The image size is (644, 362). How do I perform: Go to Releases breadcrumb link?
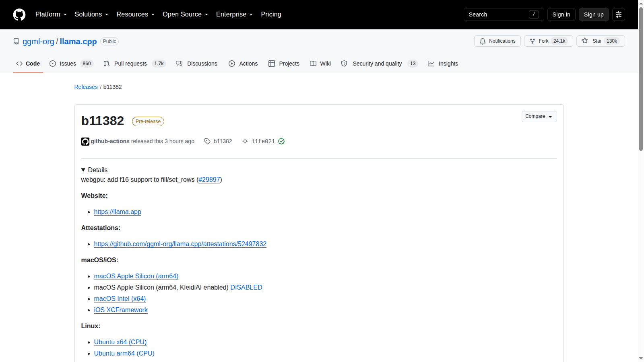point(86,87)
